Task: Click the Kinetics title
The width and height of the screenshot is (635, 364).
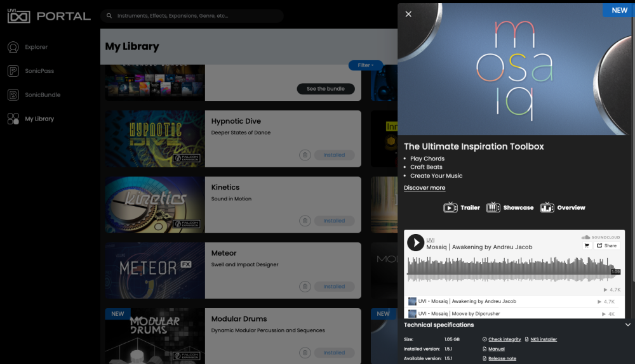Action: pos(225,187)
